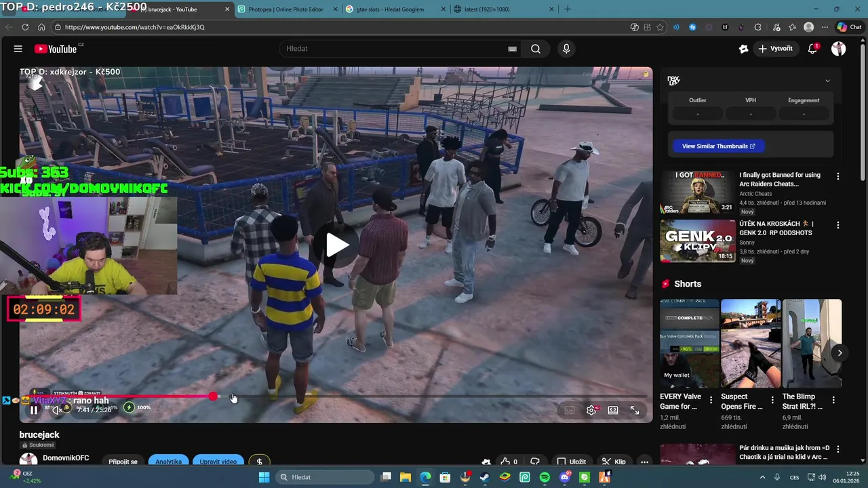Switch to the brucejack - YouTube tab
The image size is (868, 488).
[180, 9]
